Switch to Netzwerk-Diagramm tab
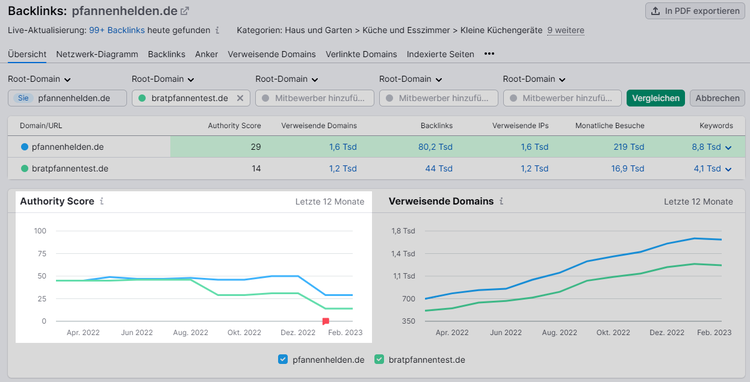Screen dimensions: 750x382 point(97,54)
